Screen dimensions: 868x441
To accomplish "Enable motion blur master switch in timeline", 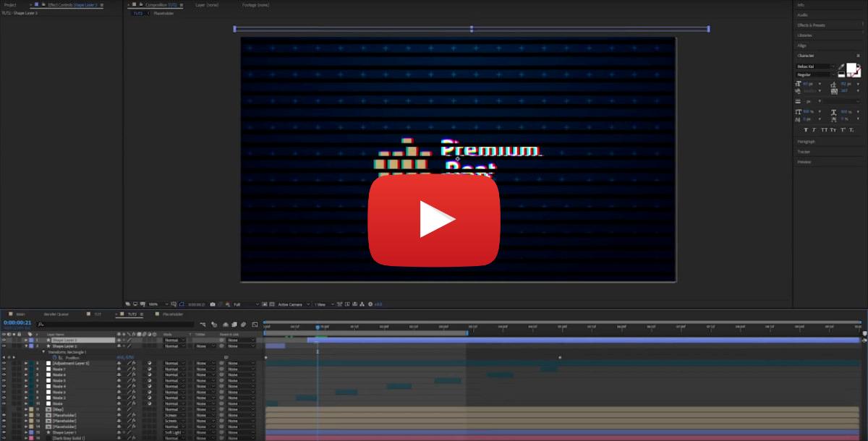I will click(234, 325).
